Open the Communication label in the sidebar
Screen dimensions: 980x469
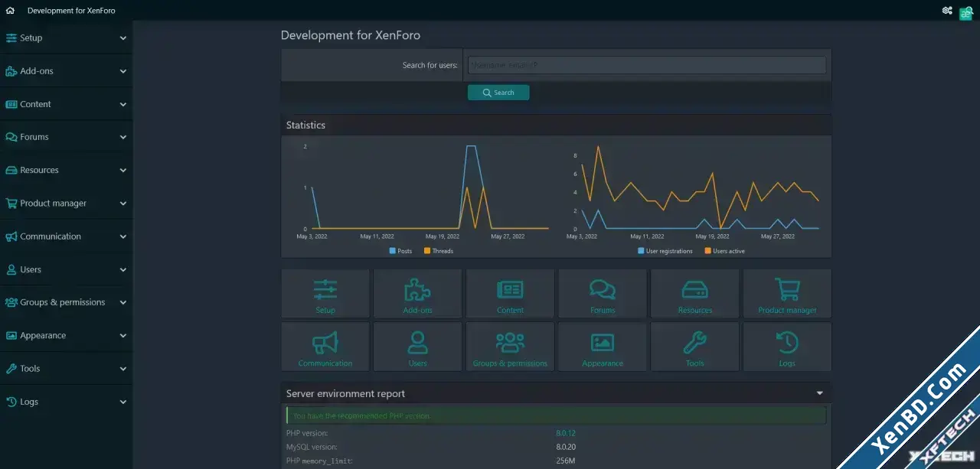tap(51, 236)
